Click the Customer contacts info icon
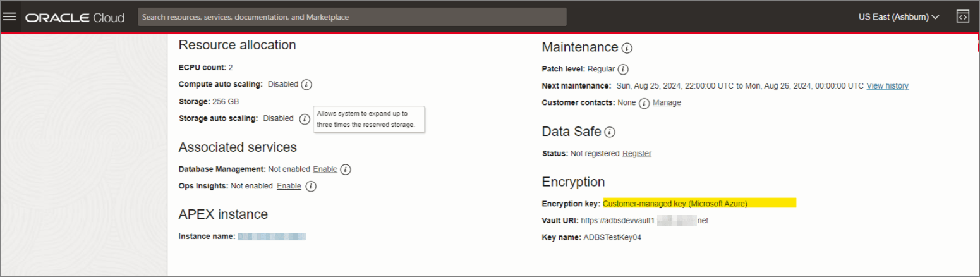 [x=644, y=103]
